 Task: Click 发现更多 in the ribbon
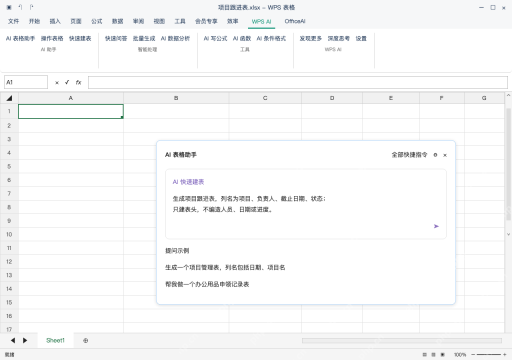[310, 39]
